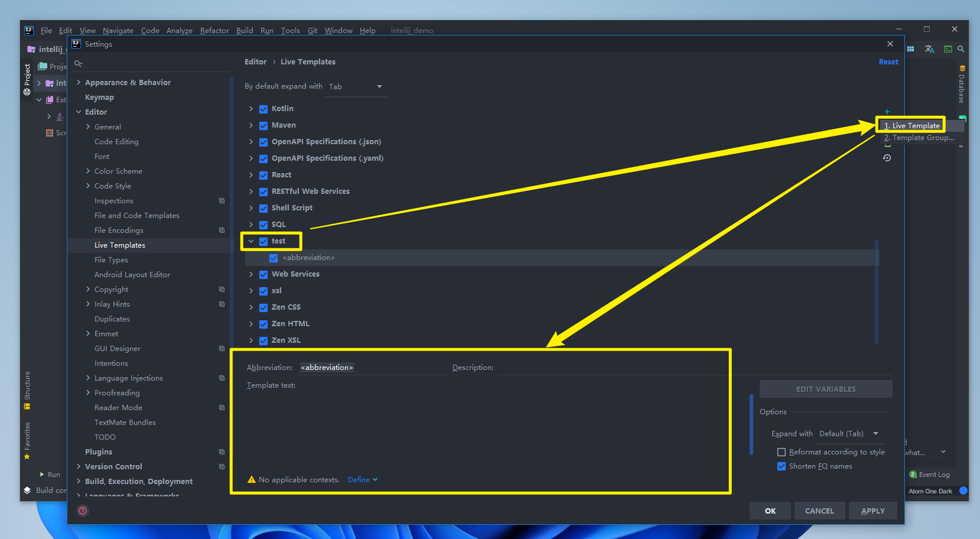Click Search Everywhere magnifier in main window
This screenshot has width=980, height=539.
pyautogui.click(x=961, y=49)
